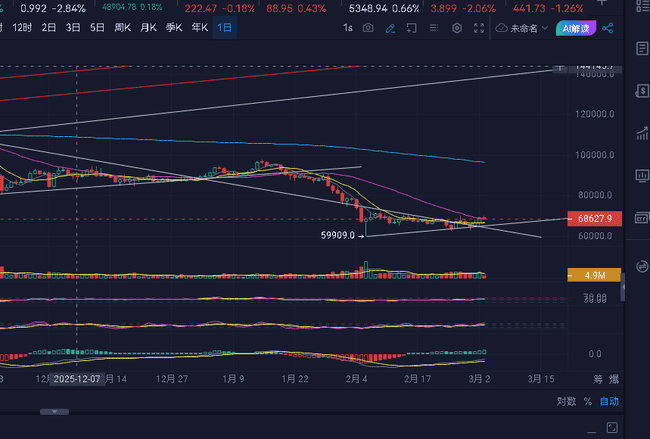Click the AI解读 button

pyautogui.click(x=572, y=28)
